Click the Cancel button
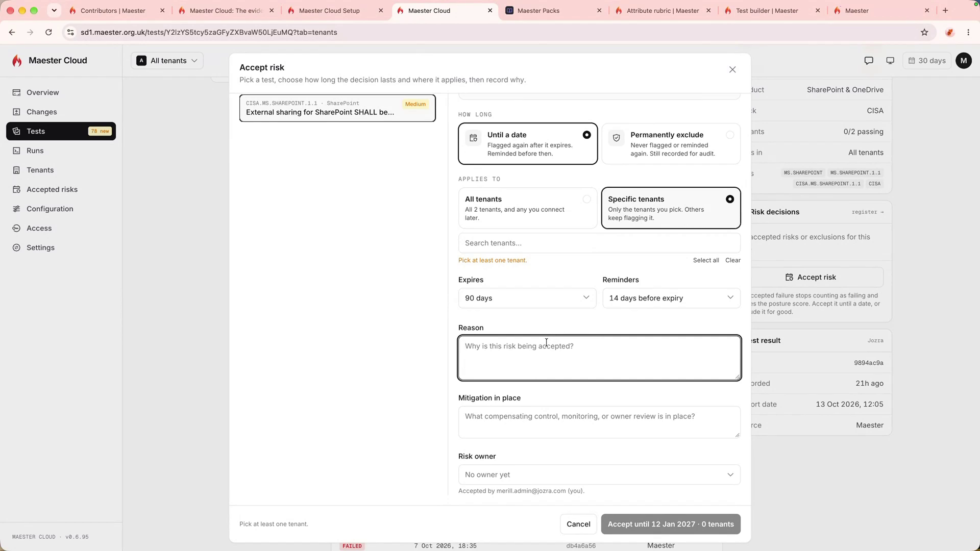 (x=578, y=524)
